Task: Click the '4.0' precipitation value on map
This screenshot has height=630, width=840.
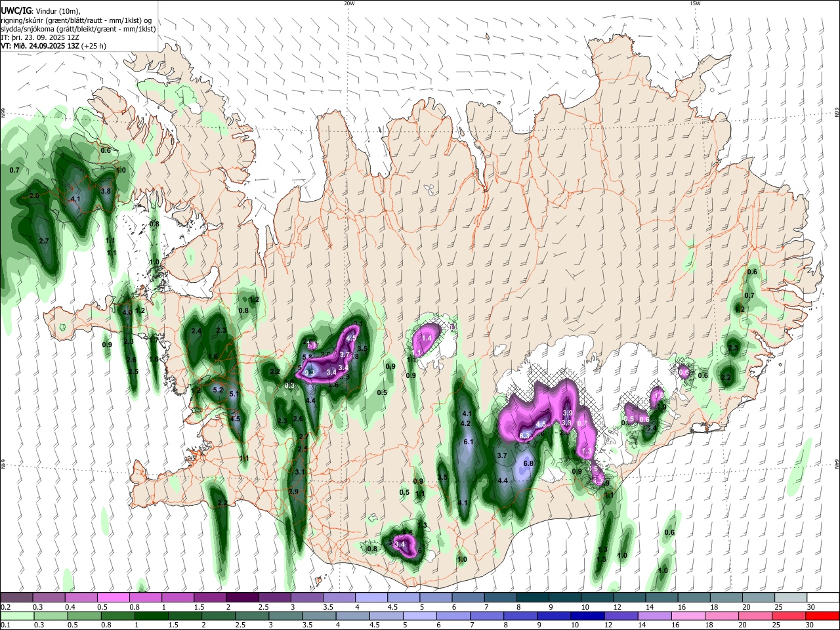Action: point(127,312)
